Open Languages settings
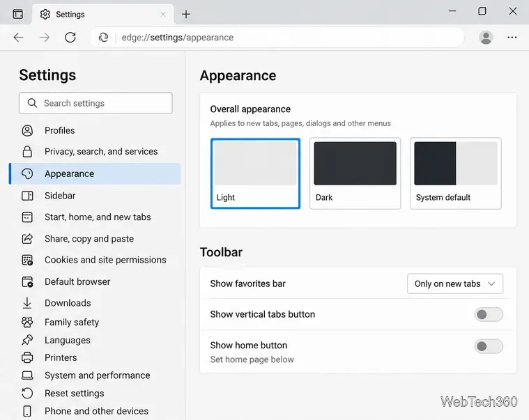 [95, 340]
